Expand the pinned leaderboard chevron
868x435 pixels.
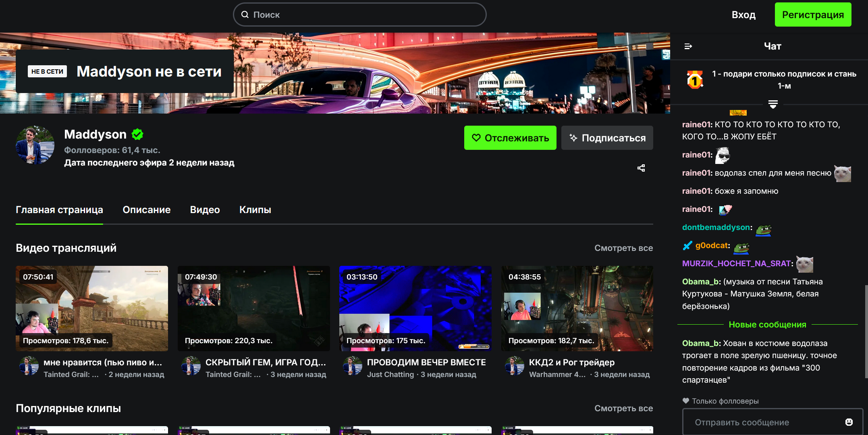tap(773, 104)
